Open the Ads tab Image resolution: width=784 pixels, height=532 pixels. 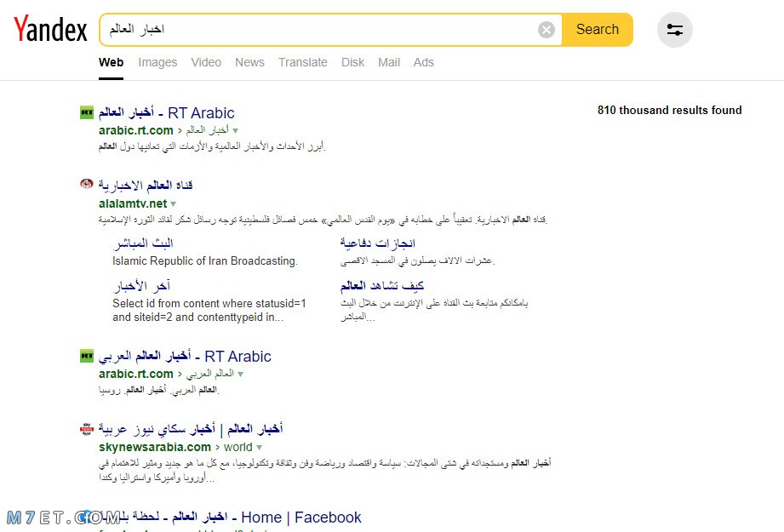tap(424, 62)
